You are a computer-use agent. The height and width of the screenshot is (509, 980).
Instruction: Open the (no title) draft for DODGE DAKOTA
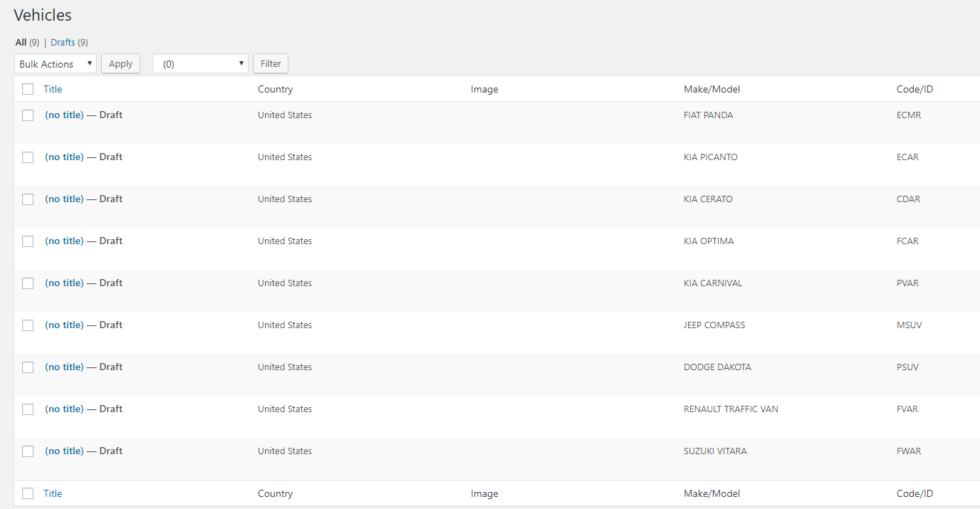tap(64, 367)
